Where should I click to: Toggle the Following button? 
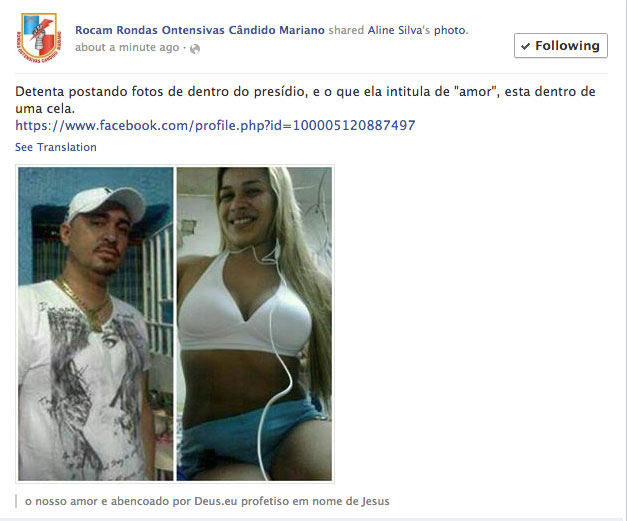(561, 46)
